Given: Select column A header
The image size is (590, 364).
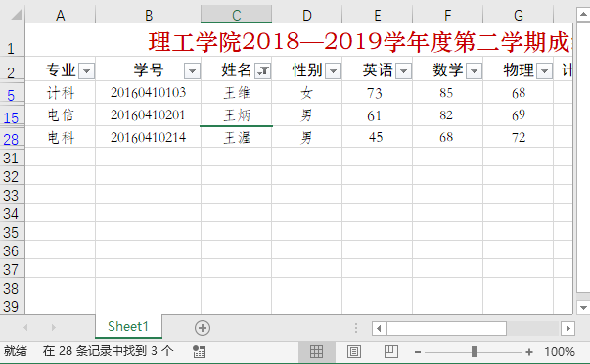Looking at the screenshot, I should pyautogui.click(x=61, y=15).
